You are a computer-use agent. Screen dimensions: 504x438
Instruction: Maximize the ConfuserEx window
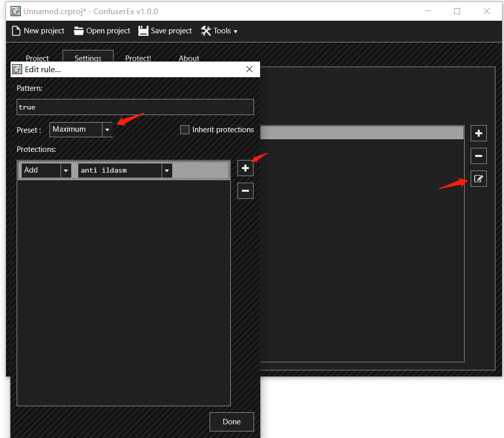tap(457, 11)
